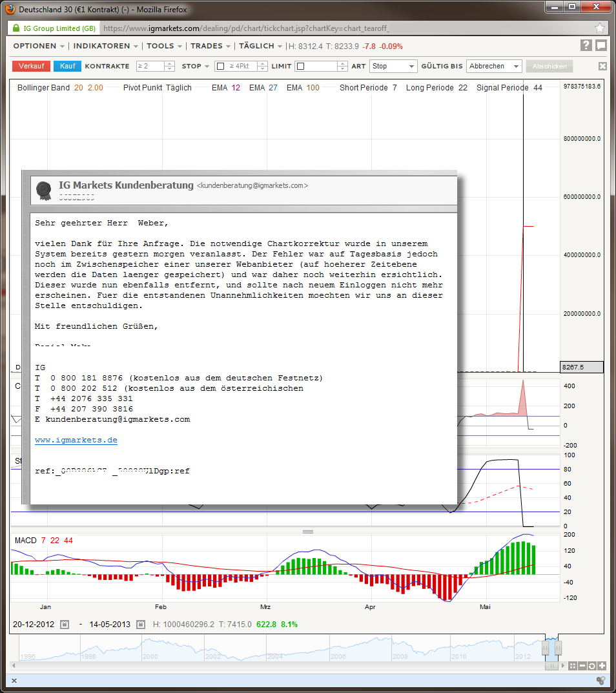The image size is (616, 693).
Task: Open the INDIKATOREN menu
Action: click(x=106, y=46)
